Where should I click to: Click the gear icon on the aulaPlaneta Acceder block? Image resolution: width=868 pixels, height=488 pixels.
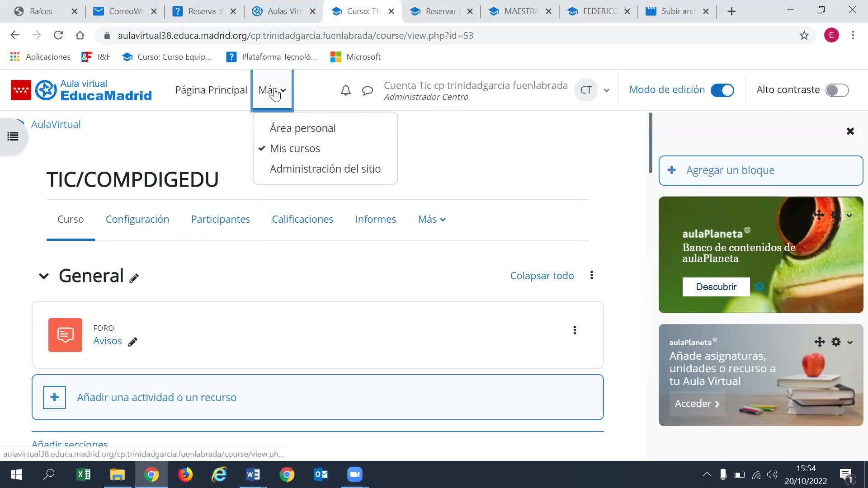pos(836,342)
